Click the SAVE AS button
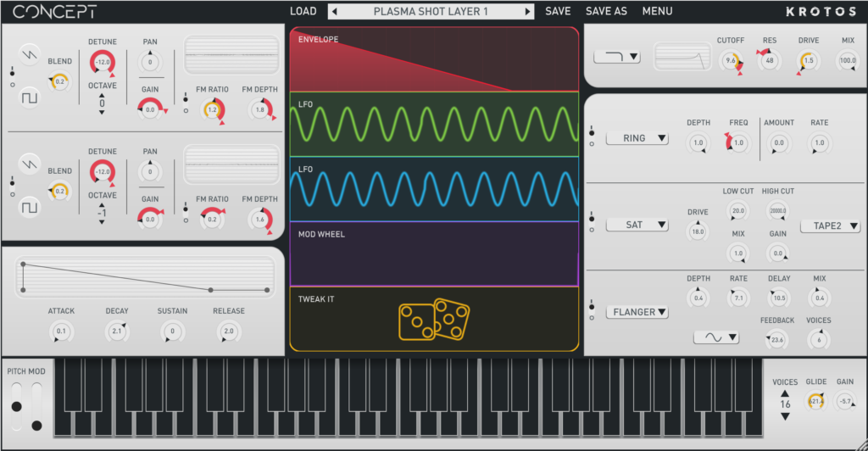 point(606,12)
